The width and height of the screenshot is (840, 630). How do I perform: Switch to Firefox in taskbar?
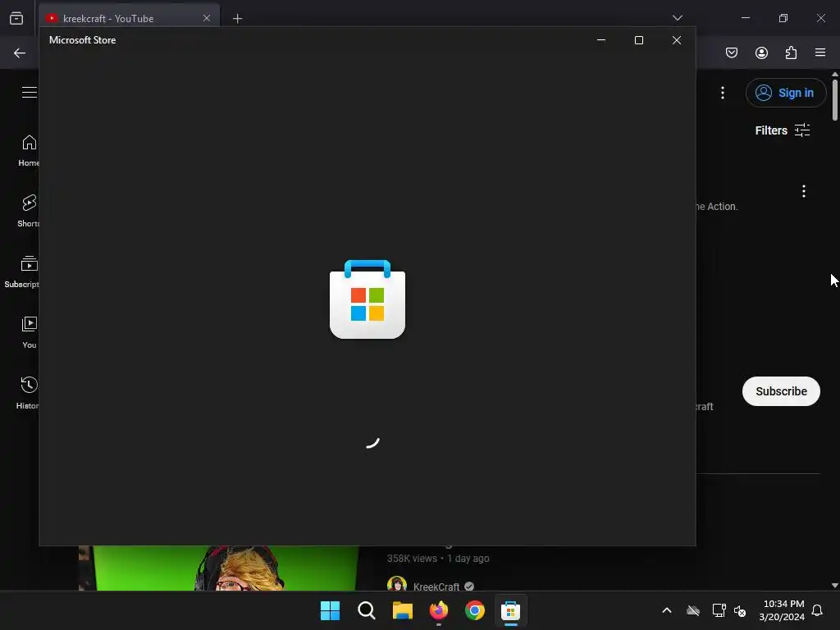(x=439, y=610)
